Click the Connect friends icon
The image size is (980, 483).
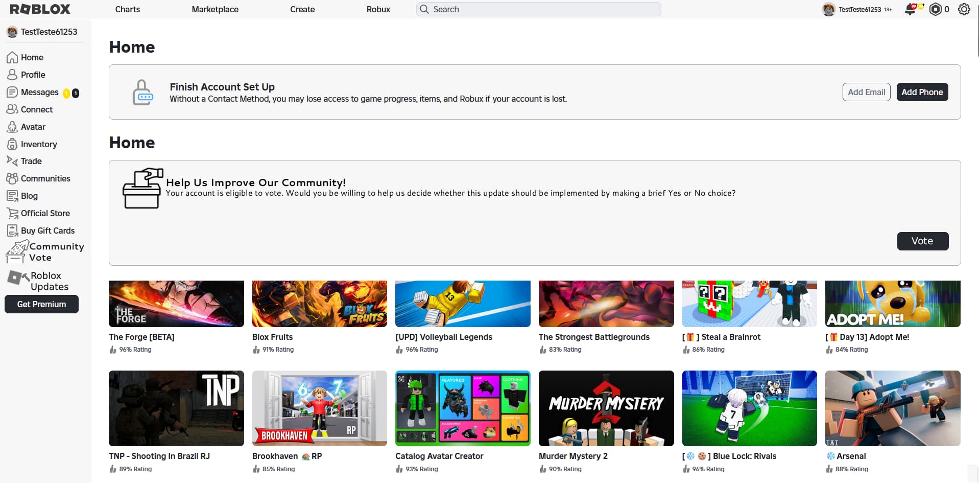(x=12, y=109)
